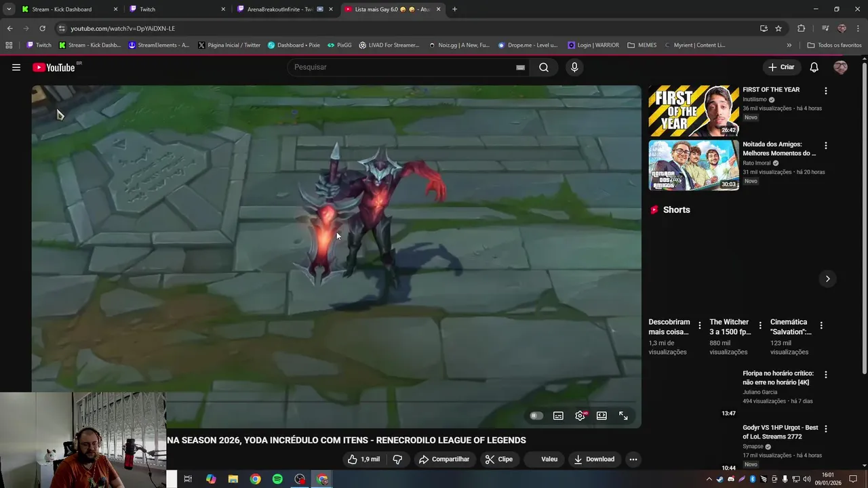This screenshot has height=488, width=868.
Task: Open options for Cinemática Salvation short
Action: click(821, 325)
